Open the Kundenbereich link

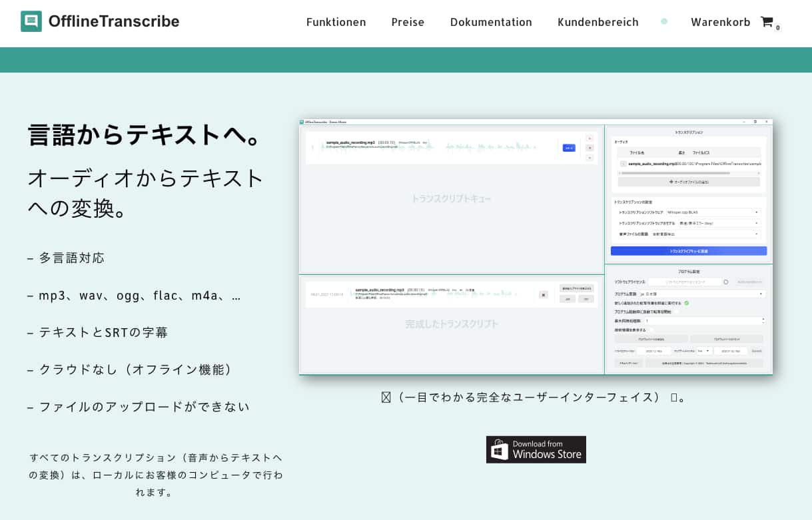tap(598, 22)
